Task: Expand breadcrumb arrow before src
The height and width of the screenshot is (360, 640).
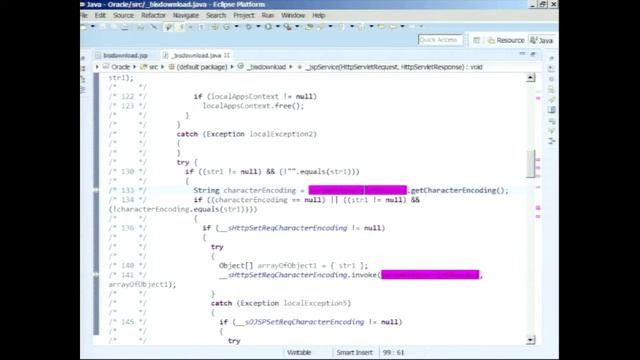Action: [x=134, y=67]
